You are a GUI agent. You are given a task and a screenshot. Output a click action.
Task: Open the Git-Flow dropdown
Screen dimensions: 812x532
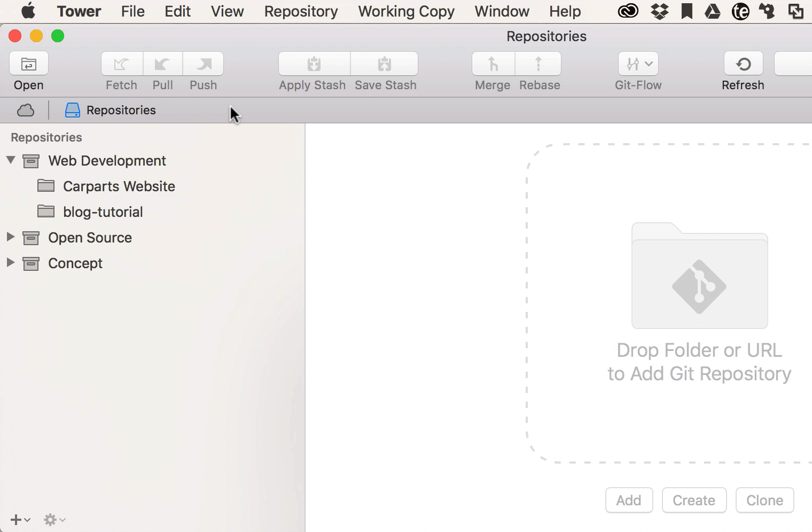(x=638, y=64)
